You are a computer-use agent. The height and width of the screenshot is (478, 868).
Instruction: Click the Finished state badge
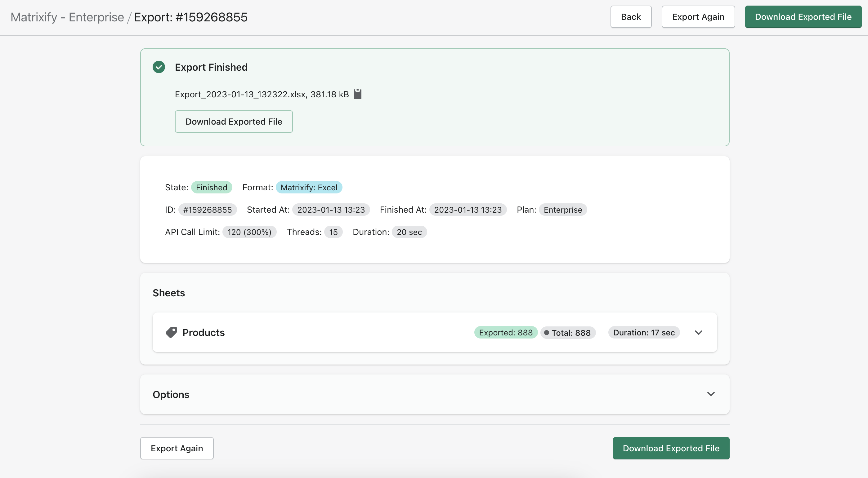[x=211, y=188]
